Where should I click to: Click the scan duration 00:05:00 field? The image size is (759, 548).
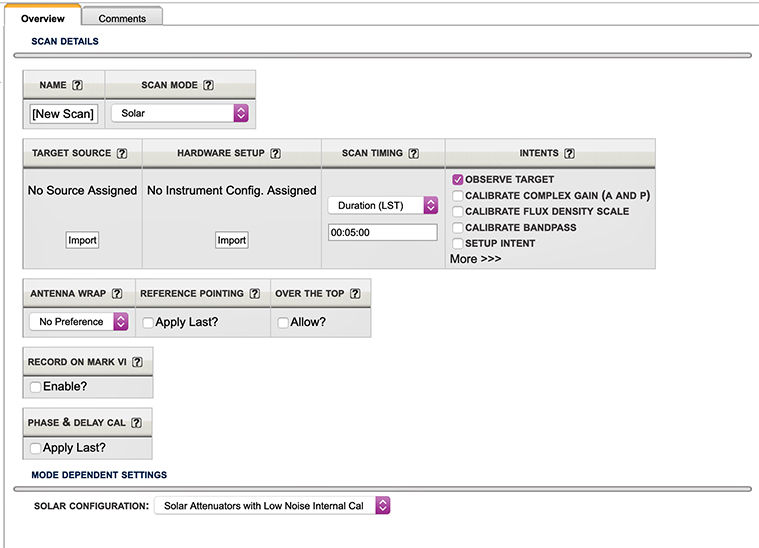[383, 232]
